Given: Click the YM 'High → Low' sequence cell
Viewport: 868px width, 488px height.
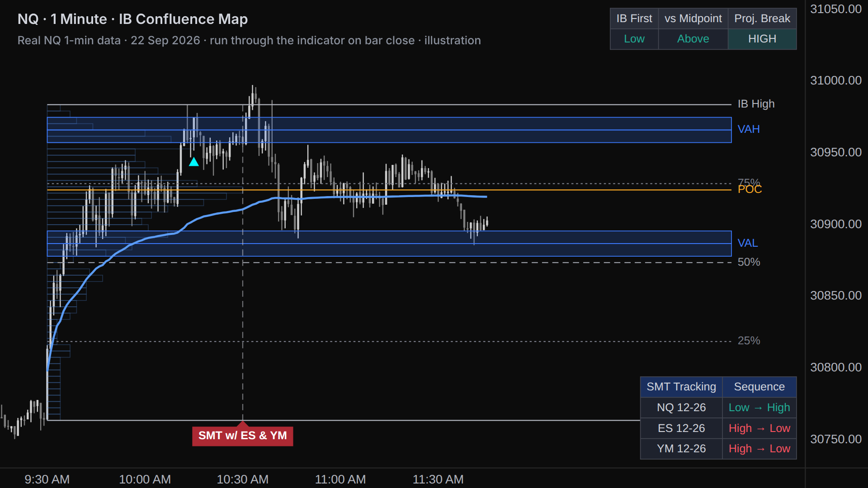Looking at the screenshot, I should click(759, 449).
